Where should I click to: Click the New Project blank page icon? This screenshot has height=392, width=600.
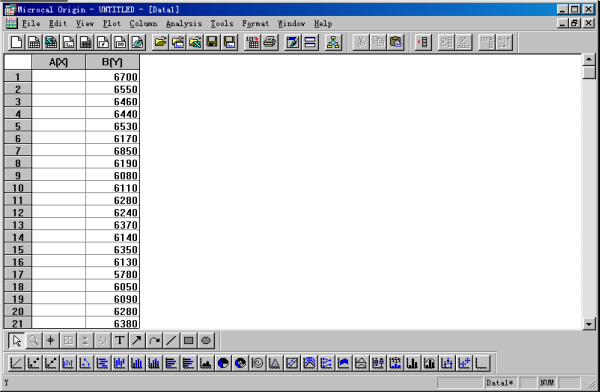[16, 42]
